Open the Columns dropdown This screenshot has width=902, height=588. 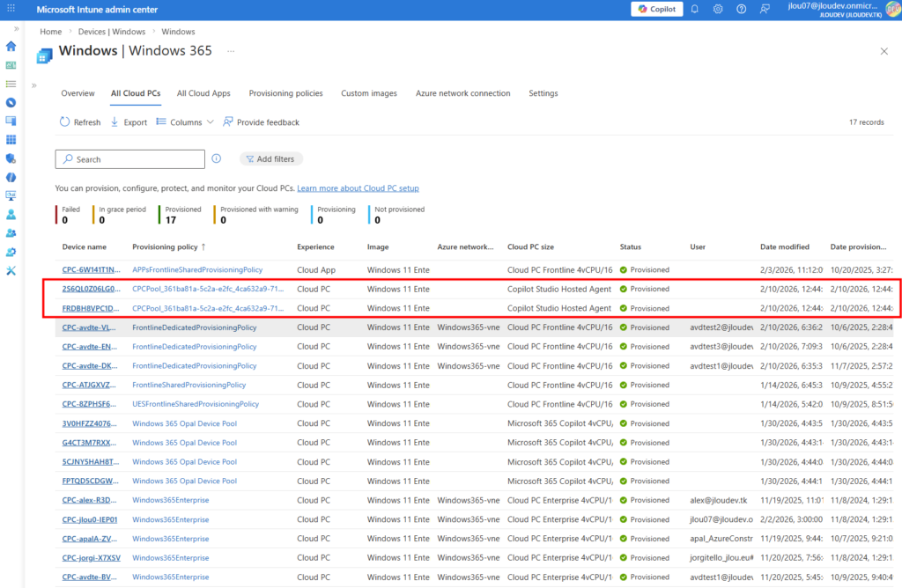185,122
